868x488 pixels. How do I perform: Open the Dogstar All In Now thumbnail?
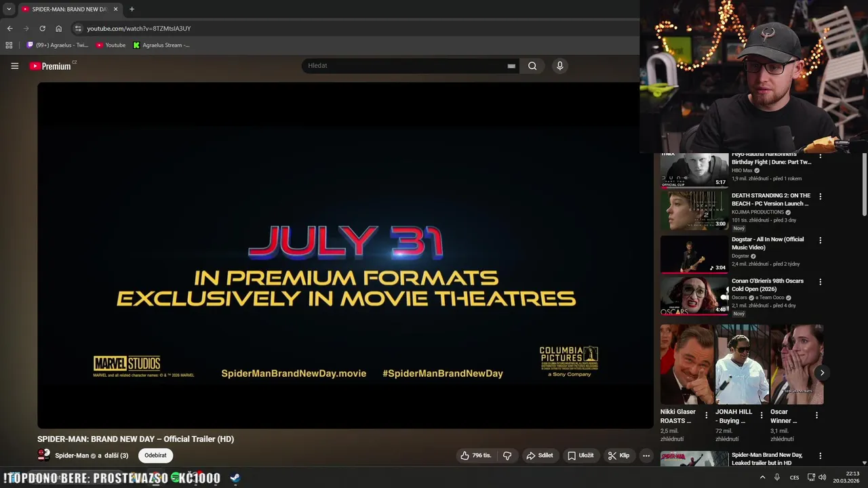click(x=694, y=254)
